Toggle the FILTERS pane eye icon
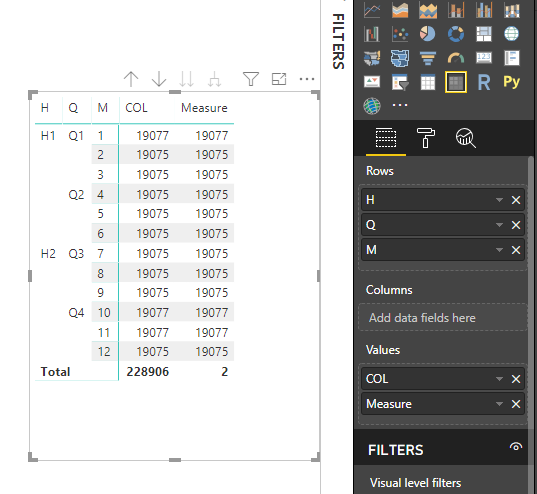537x494 pixels. (x=516, y=447)
